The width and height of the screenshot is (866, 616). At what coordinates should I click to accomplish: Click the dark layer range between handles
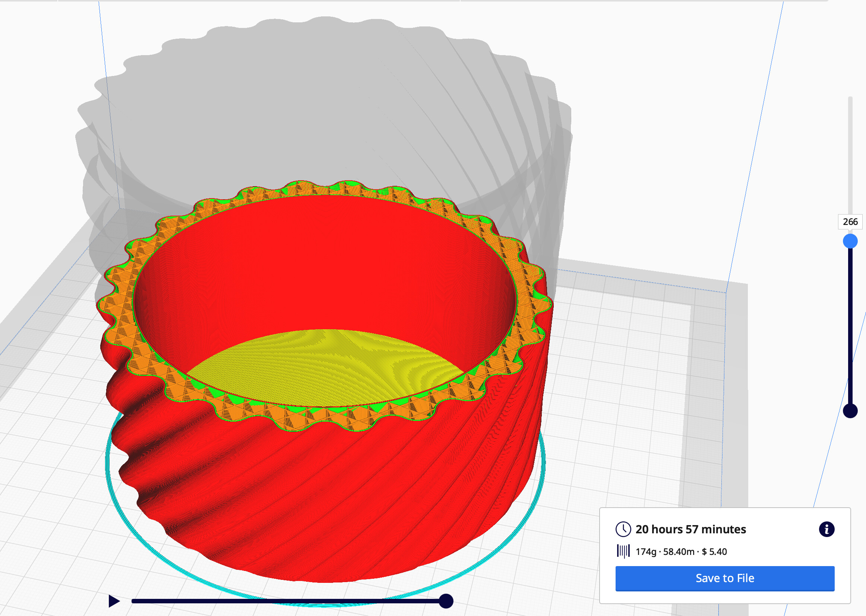point(850,326)
